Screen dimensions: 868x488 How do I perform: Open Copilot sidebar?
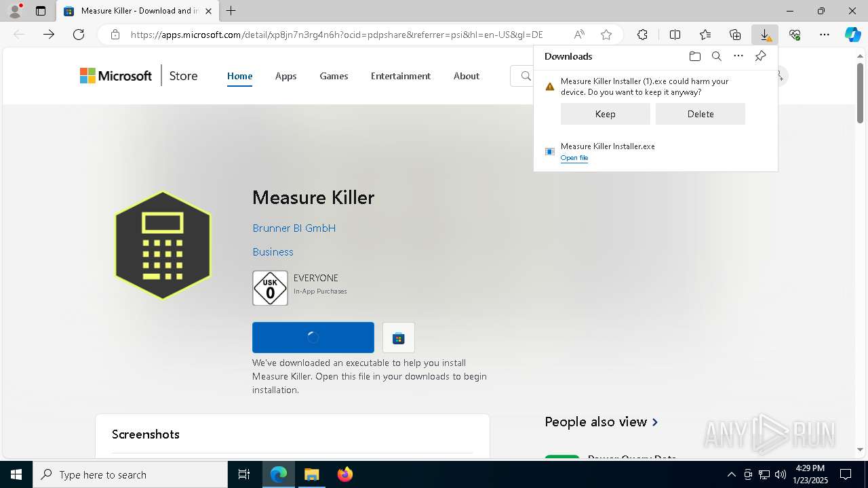pyautogui.click(x=852, y=35)
